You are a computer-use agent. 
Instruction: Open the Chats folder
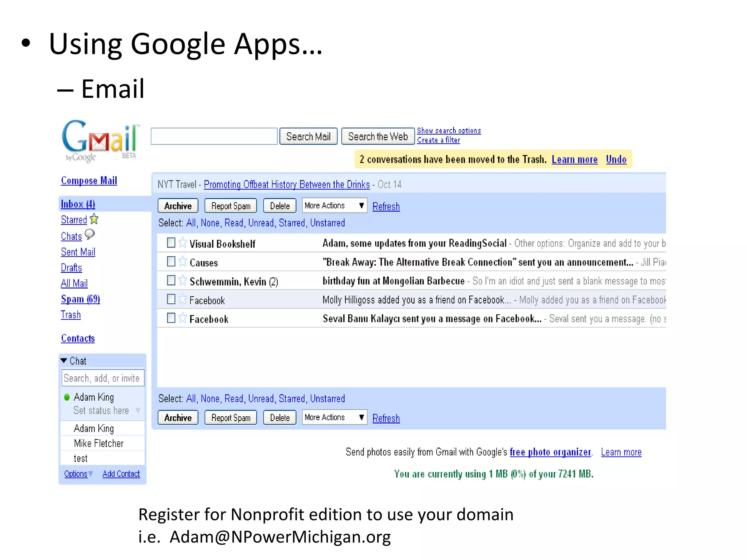(71, 236)
